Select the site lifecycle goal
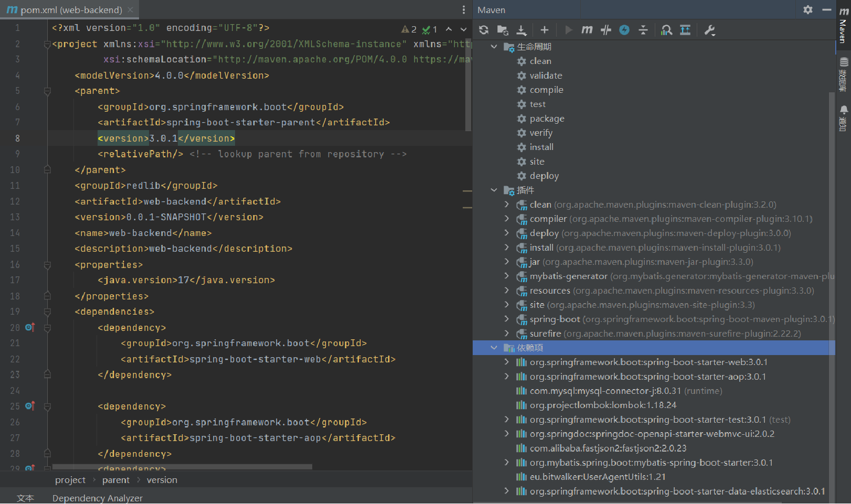This screenshot has width=851, height=504. point(537,162)
